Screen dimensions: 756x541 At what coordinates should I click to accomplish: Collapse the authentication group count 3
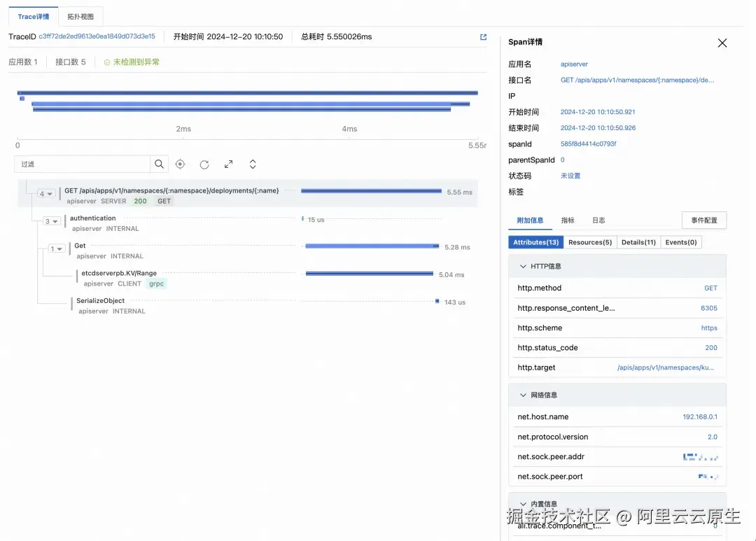[52, 221]
